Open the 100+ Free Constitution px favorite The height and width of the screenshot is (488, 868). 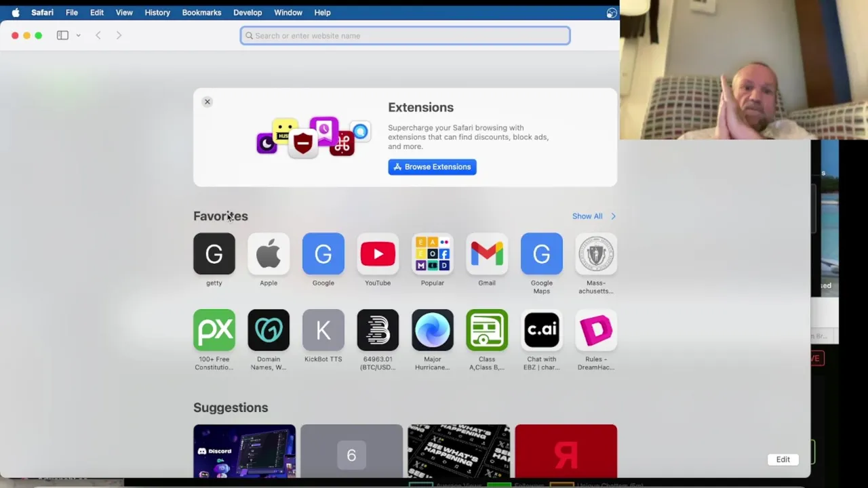tap(214, 330)
